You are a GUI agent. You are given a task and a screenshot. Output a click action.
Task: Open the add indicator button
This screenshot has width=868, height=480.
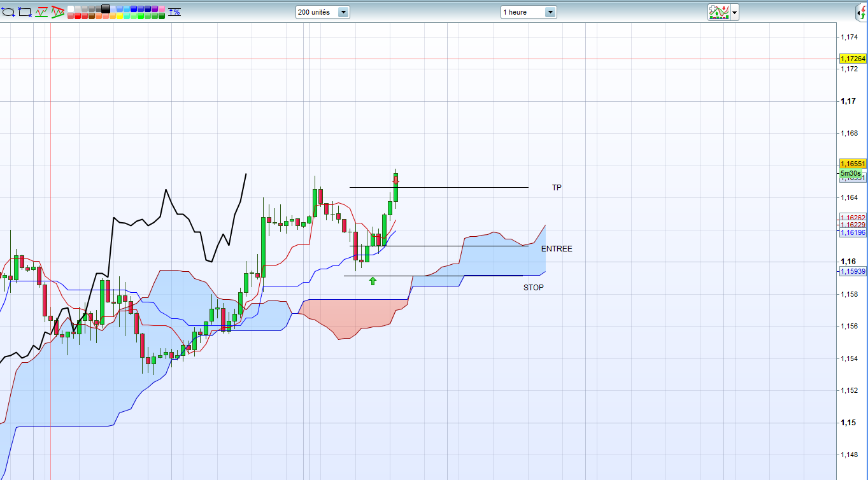click(719, 12)
